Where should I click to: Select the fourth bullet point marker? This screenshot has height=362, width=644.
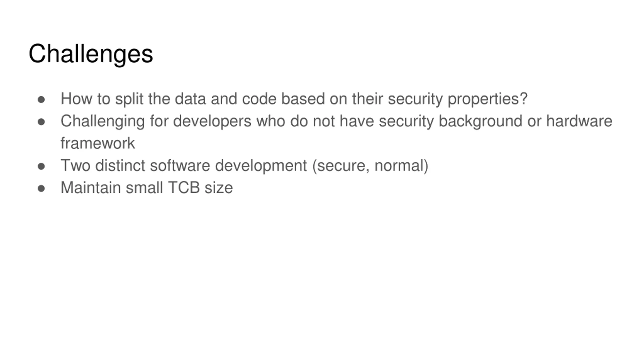pos(41,189)
